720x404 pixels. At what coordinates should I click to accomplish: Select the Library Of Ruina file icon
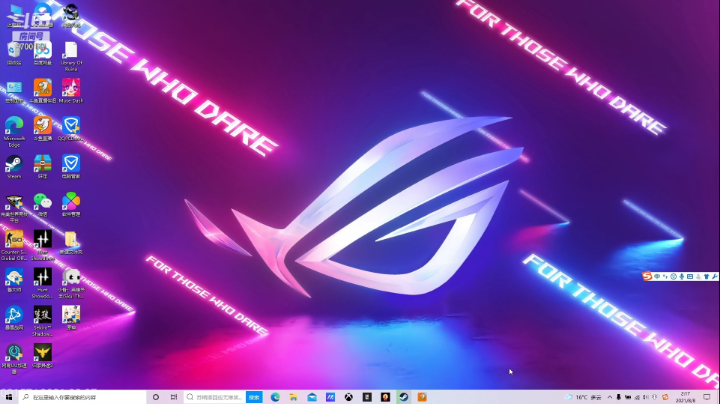71,56
